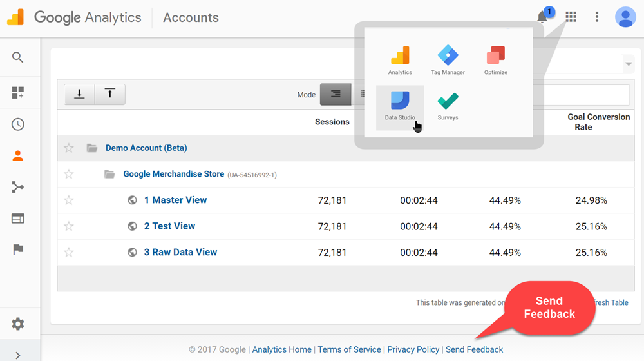Viewport: 644px width, 361px height.
Task: Open Behavior window icon in sidebar
Action: (17, 219)
